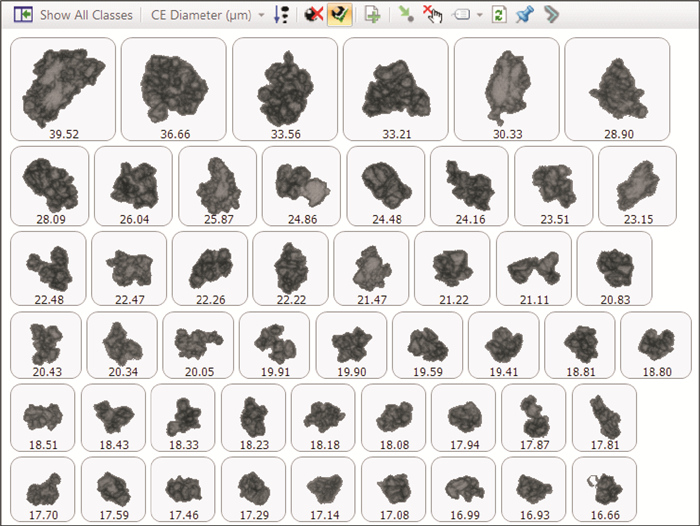Select the particle thumbnail labeled 16.66

point(603,490)
